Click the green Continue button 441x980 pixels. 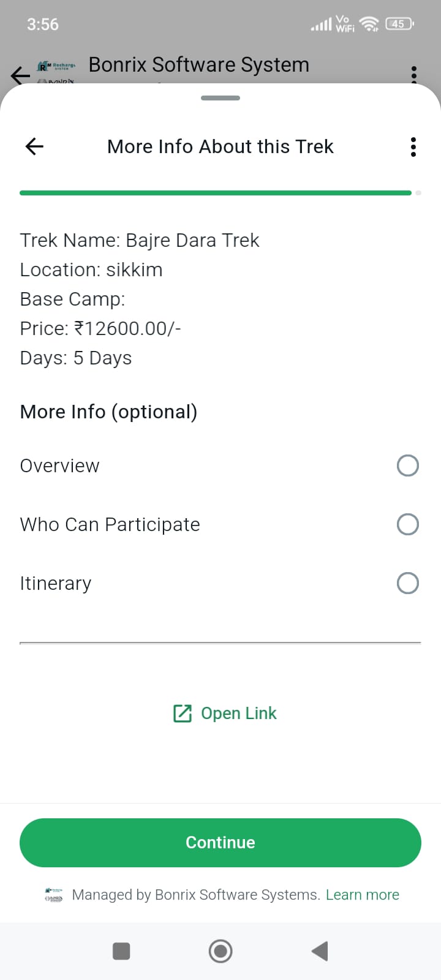[x=221, y=842]
